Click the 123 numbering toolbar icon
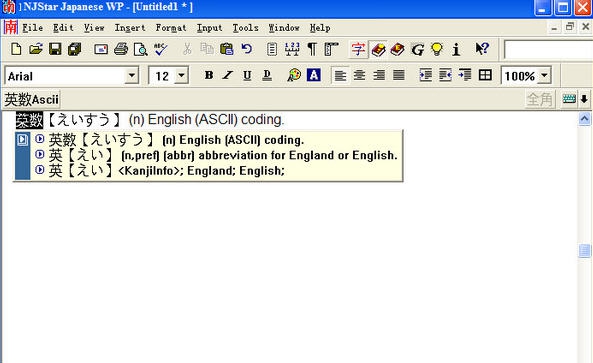The image size is (593, 363). (x=292, y=49)
